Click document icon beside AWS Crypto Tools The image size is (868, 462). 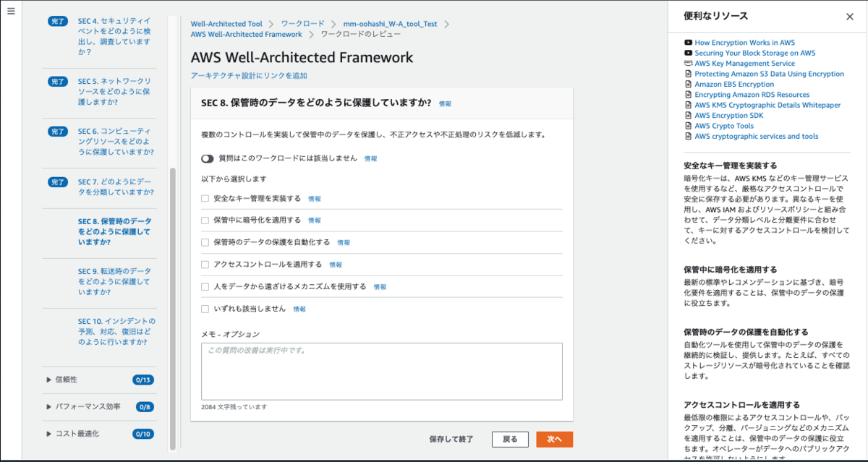[688, 126]
